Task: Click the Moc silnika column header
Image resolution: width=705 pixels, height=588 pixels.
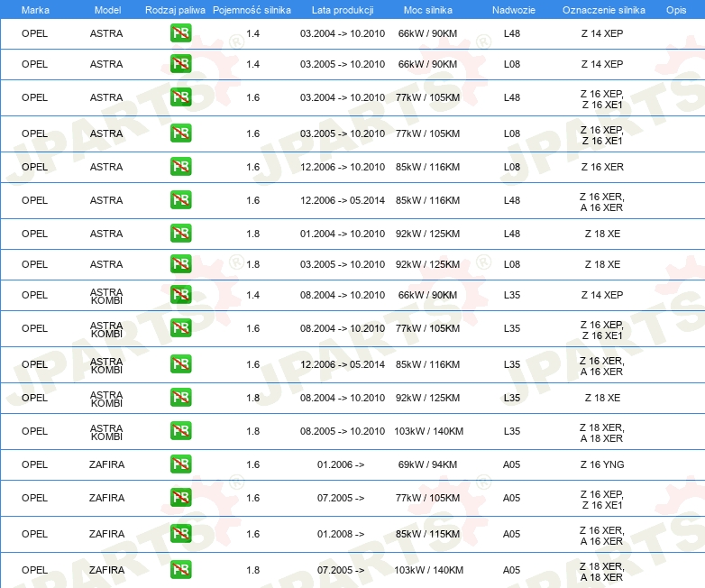Action: click(x=427, y=10)
